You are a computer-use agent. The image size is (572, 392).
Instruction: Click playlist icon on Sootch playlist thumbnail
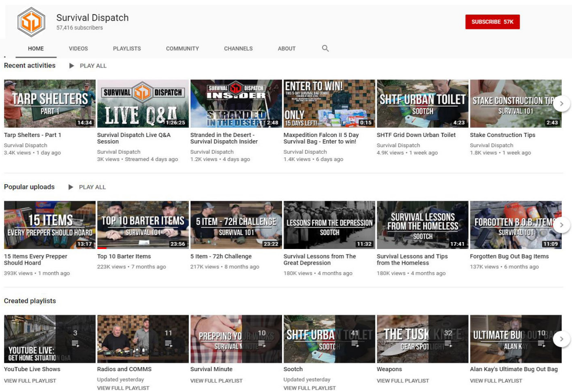[355, 344]
